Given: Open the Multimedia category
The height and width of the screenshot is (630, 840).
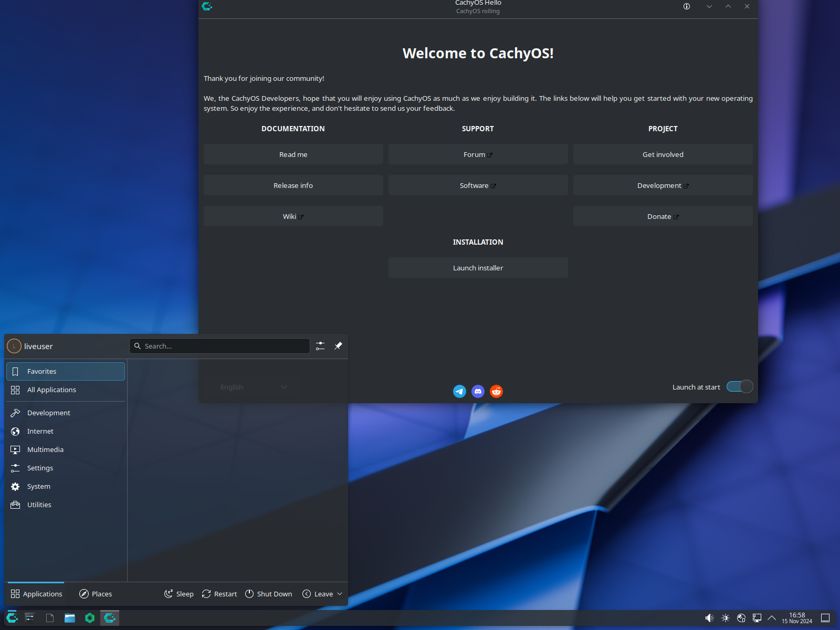Looking at the screenshot, I should pyautogui.click(x=66, y=449).
